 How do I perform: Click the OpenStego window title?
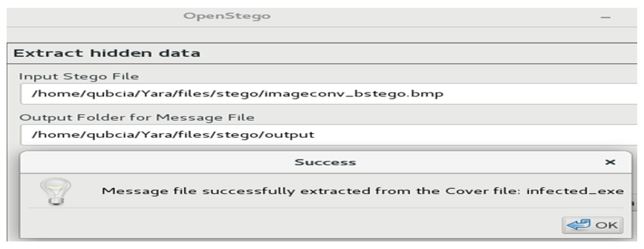pos(227,16)
